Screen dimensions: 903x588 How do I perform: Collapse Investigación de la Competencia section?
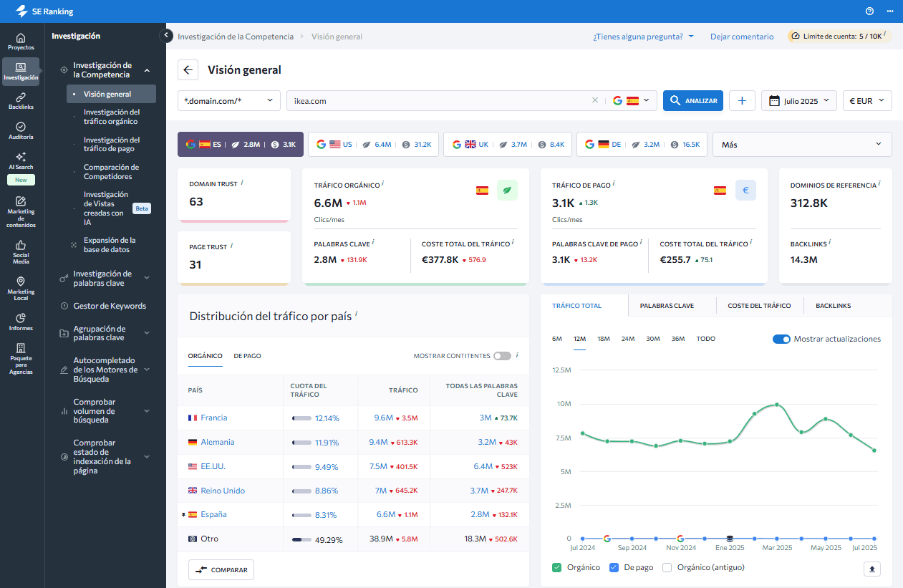(x=147, y=70)
